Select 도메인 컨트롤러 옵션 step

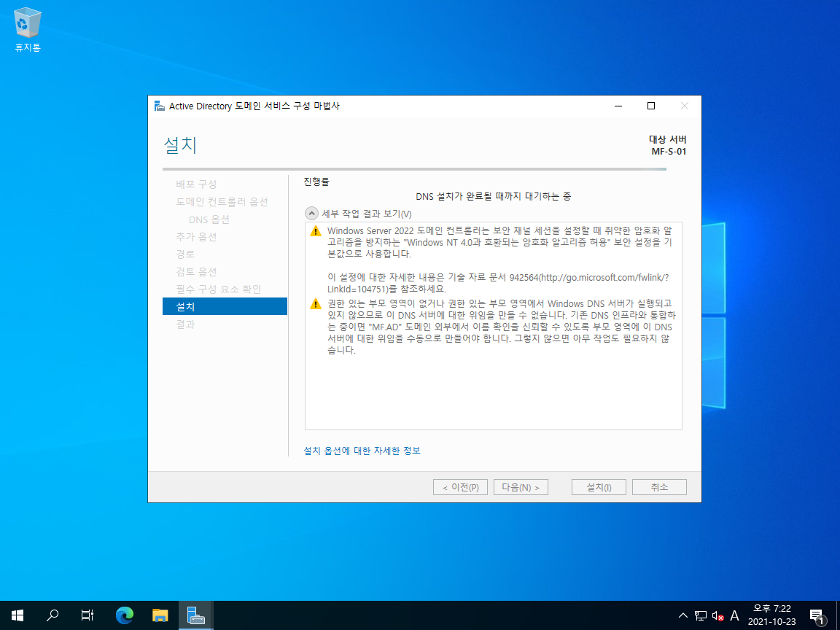[x=222, y=202]
